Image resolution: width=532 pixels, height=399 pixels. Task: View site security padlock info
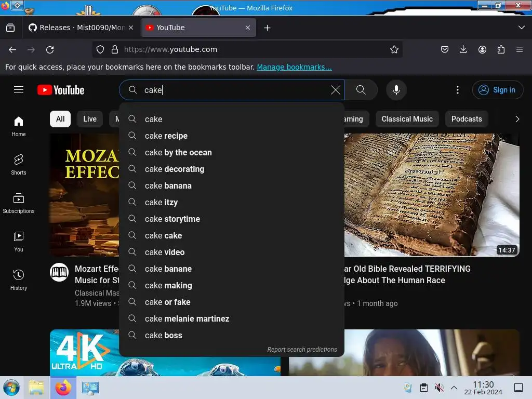click(x=115, y=49)
